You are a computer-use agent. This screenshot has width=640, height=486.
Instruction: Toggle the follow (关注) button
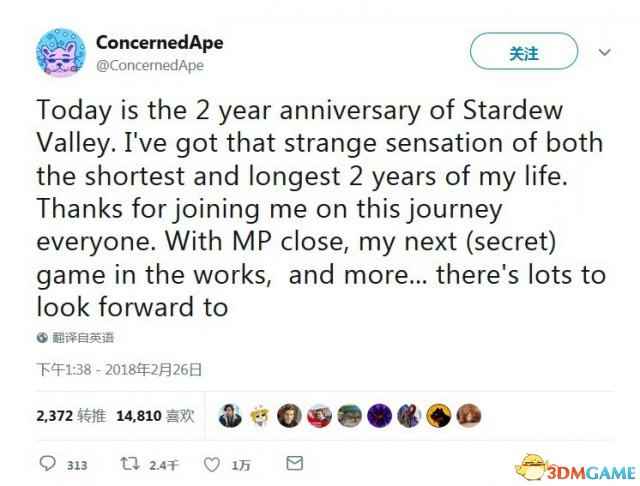(523, 54)
